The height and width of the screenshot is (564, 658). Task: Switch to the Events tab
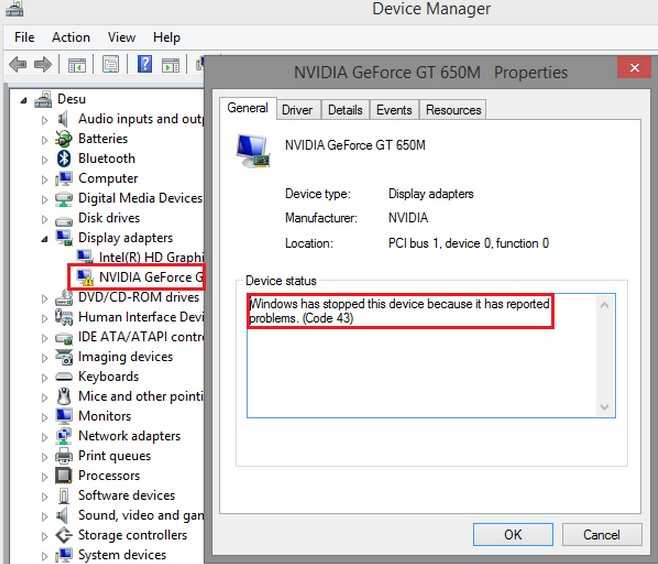click(x=394, y=110)
